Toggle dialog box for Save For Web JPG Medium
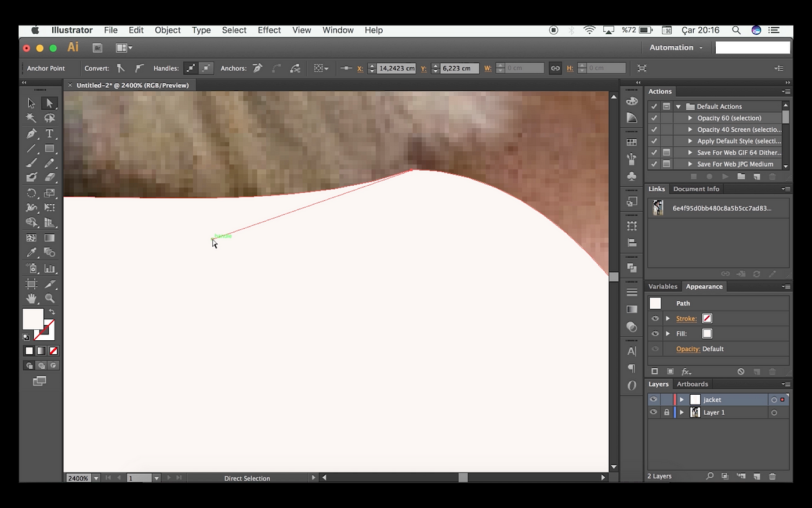The height and width of the screenshot is (508, 812). [666, 164]
